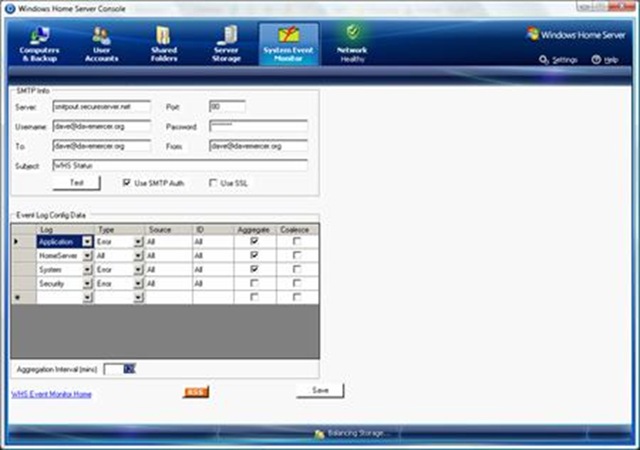Click the ID cell in Security row
The image size is (640, 450).
pyautogui.click(x=213, y=283)
